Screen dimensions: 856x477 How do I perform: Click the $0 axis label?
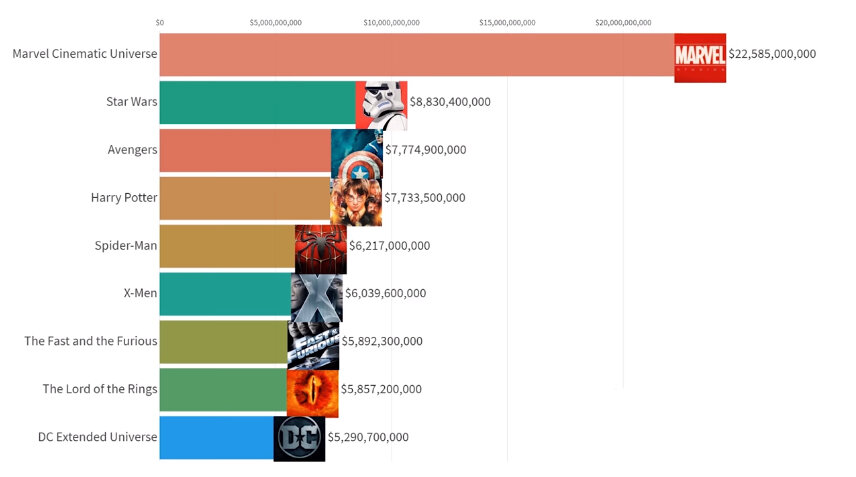click(x=160, y=23)
